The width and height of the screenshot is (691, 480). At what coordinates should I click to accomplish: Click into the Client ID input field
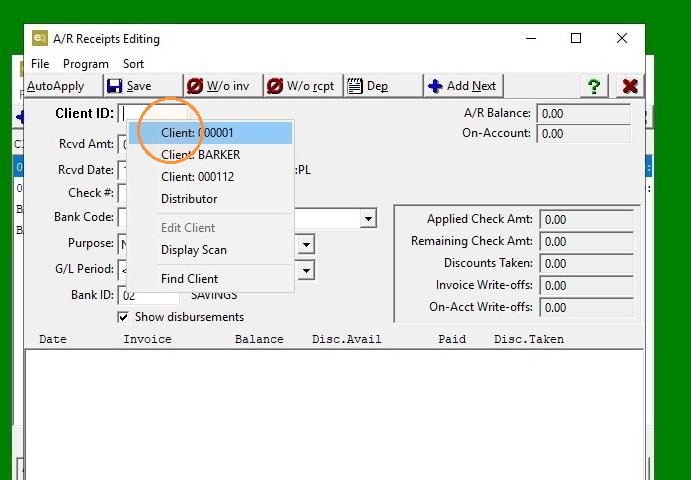pos(153,114)
